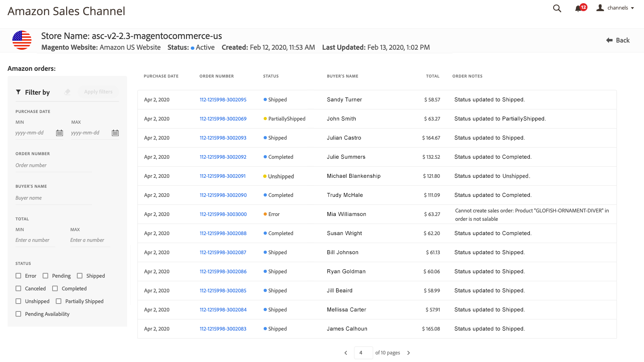Open the purchase date MIN calendar picker
Screen dimensions: 644x362
59,133
